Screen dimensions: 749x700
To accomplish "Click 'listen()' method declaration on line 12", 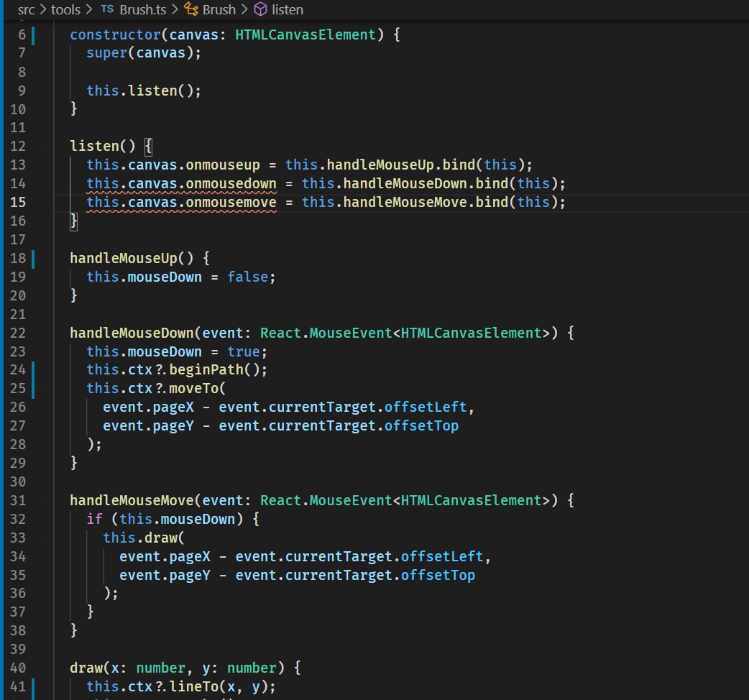I will tap(103, 146).
